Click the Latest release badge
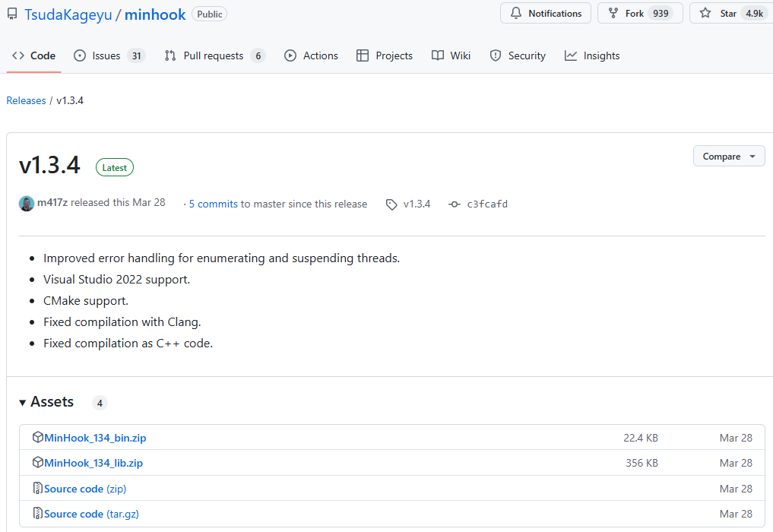The image size is (773, 532). coord(114,167)
